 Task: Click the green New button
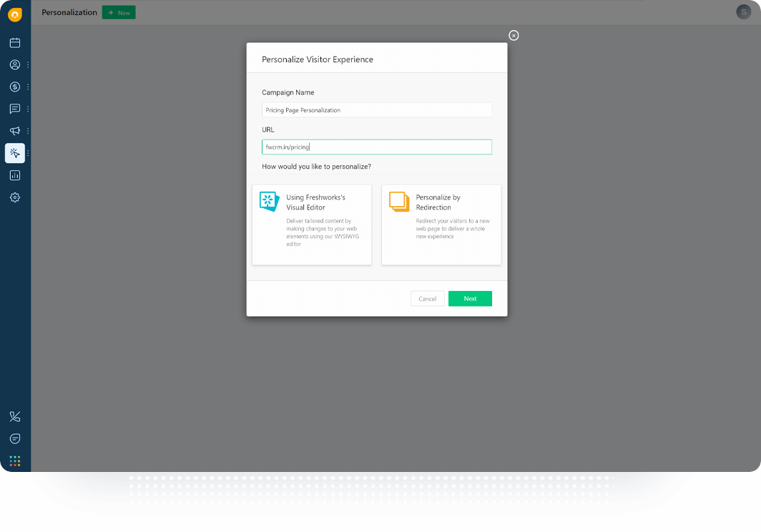[118, 12]
